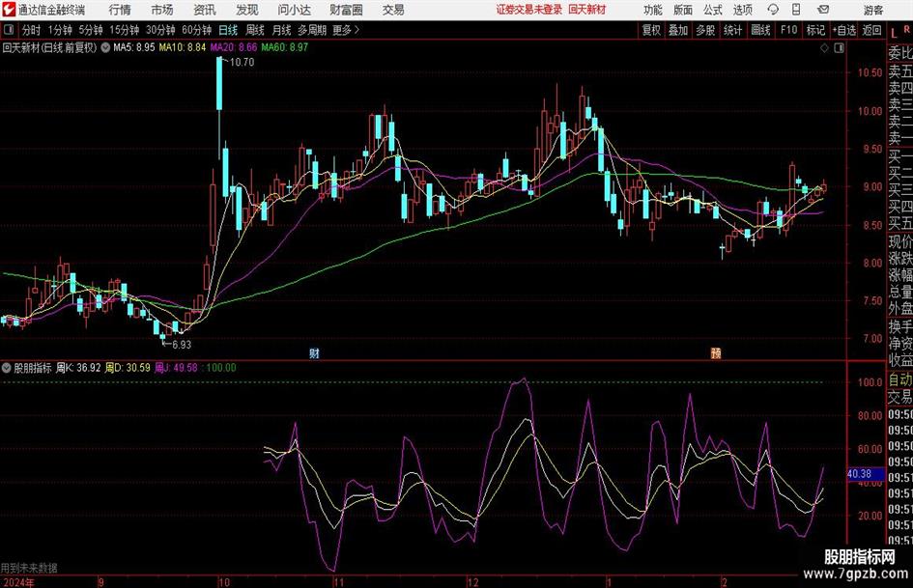Open the 功能 menu
This screenshot has height=588, width=913.
(x=653, y=10)
